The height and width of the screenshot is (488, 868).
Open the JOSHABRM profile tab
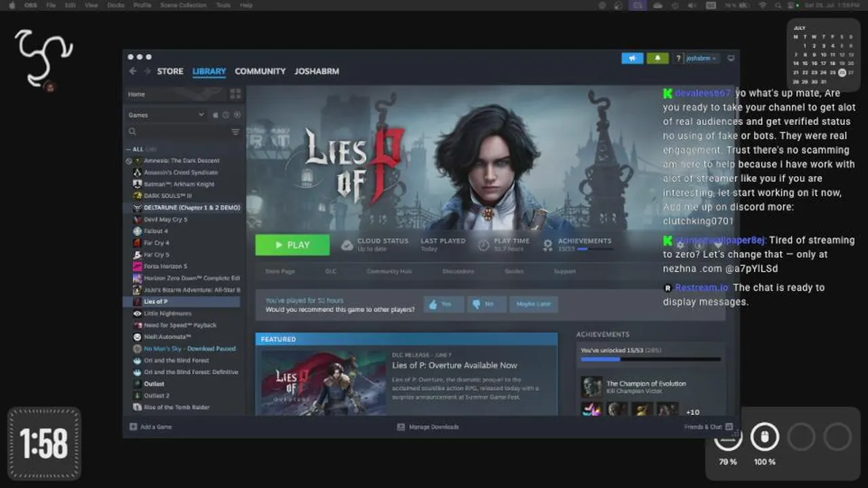317,71
